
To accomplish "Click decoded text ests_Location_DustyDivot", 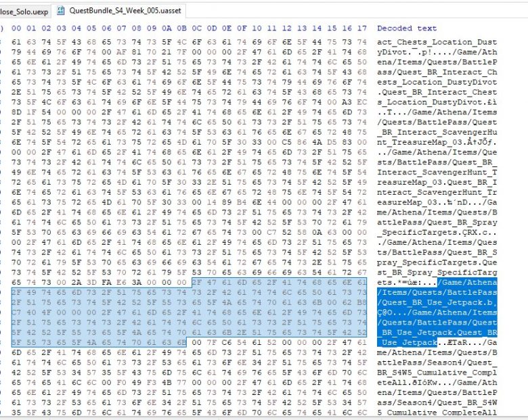I will coord(437,82).
